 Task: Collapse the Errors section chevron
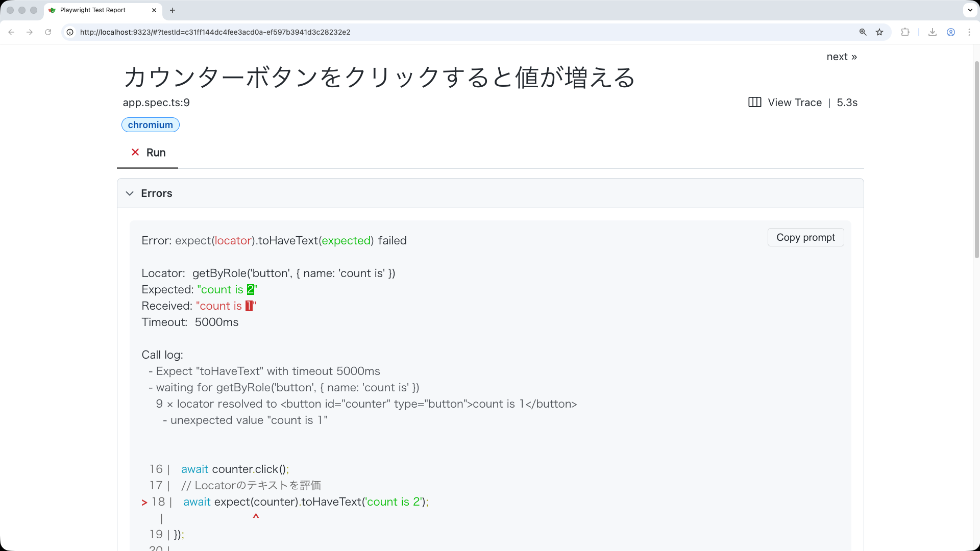click(130, 193)
